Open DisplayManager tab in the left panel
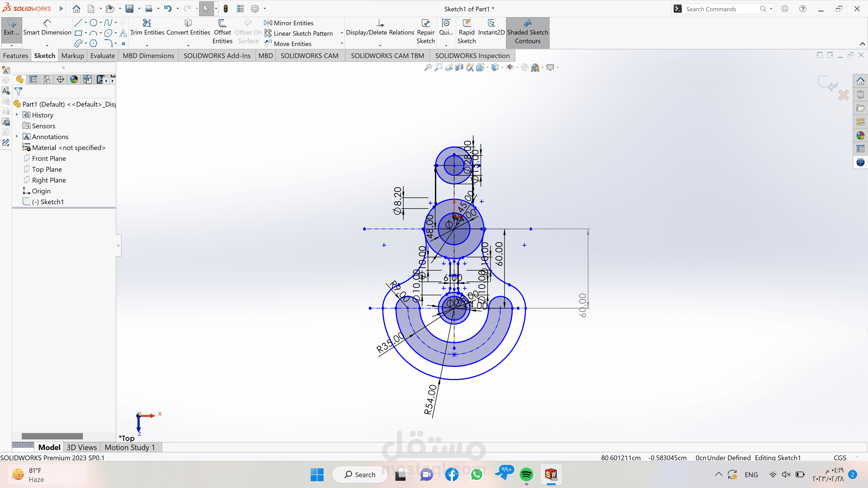The width and height of the screenshot is (868, 488). click(x=74, y=80)
